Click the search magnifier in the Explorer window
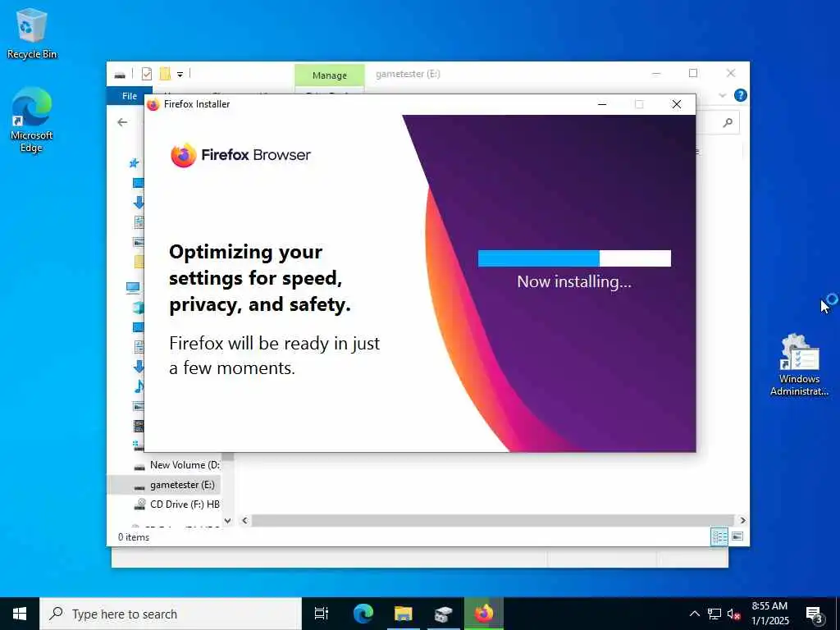The height and width of the screenshot is (630, 840). point(728,123)
